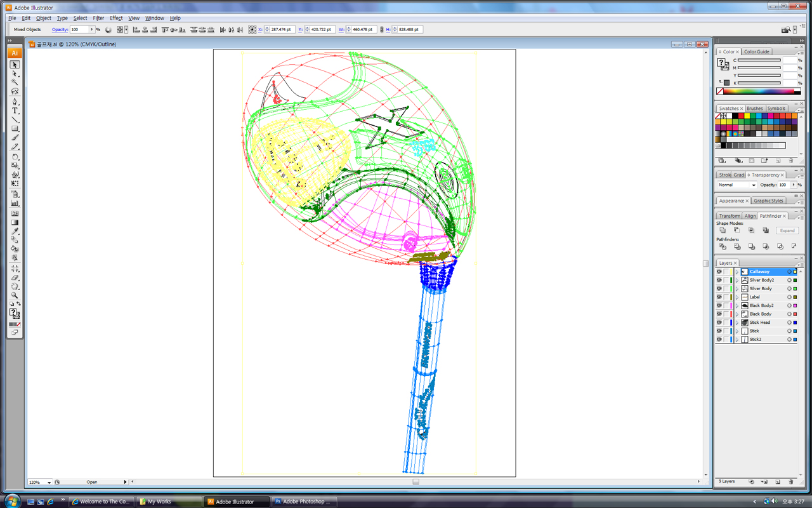Adjust the Black (K) slider

tap(759, 83)
